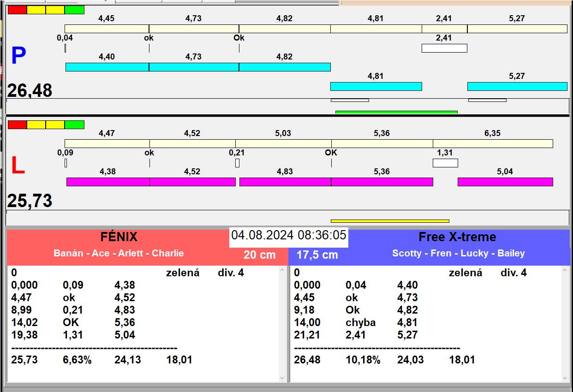The height and width of the screenshot is (392, 573).
Task: Click the 21,21 row in Free X-treme list
Action: [356, 335]
